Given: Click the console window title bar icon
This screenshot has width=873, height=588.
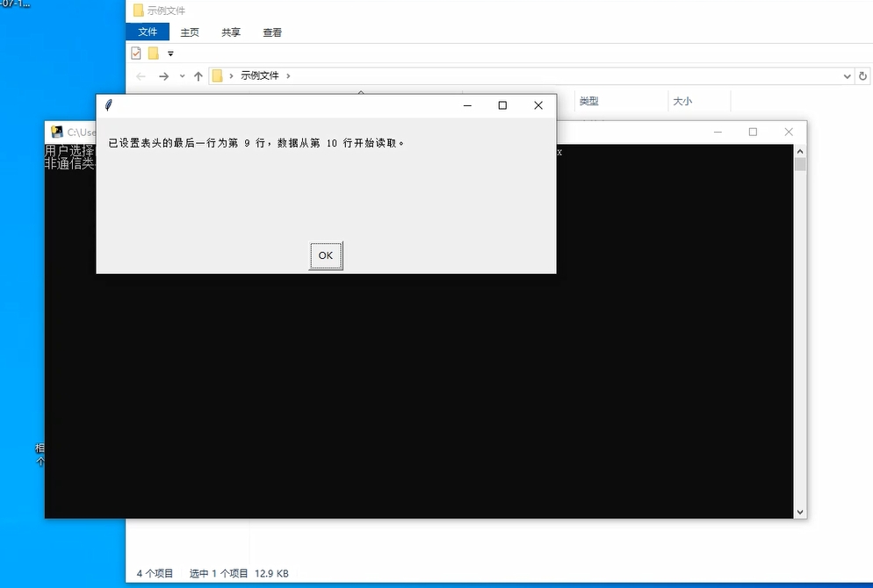Looking at the screenshot, I should 57,132.
